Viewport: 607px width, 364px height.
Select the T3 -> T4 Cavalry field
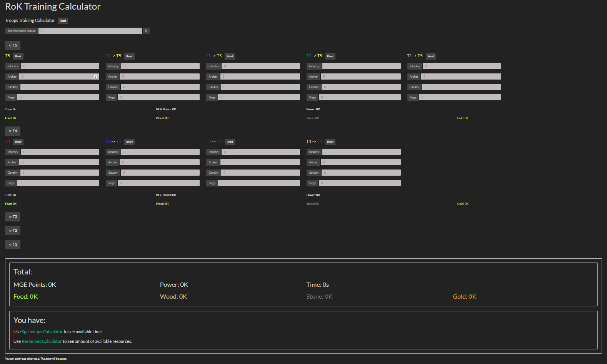click(160, 173)
